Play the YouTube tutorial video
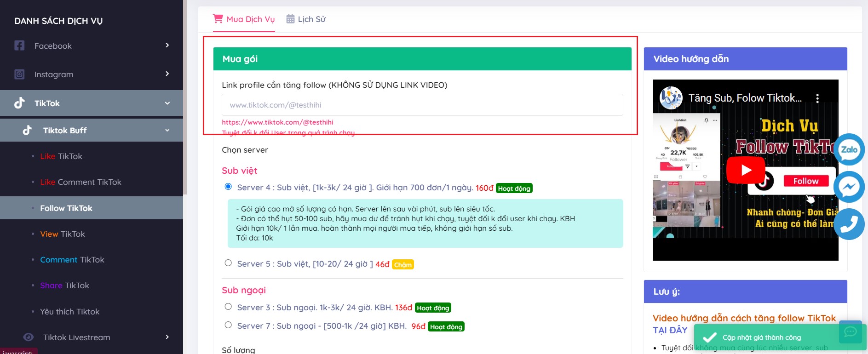Viewport: 868px width, 354px height. point(745,170)
